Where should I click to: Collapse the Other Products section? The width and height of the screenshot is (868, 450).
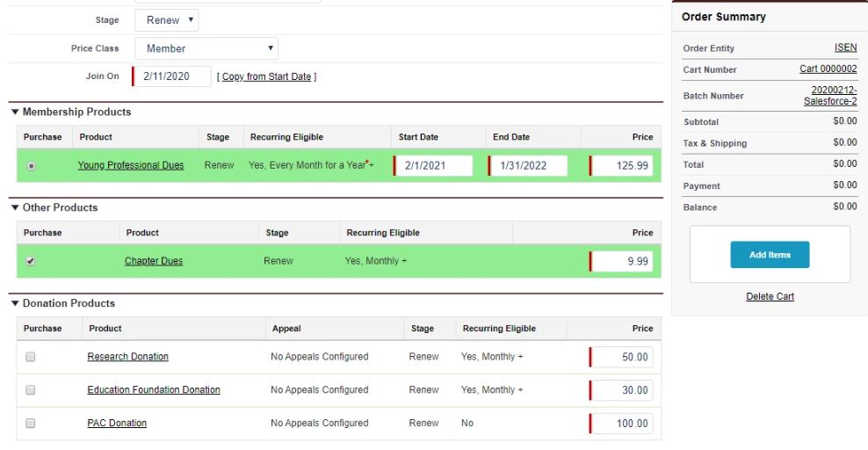[x=15, y=208]
